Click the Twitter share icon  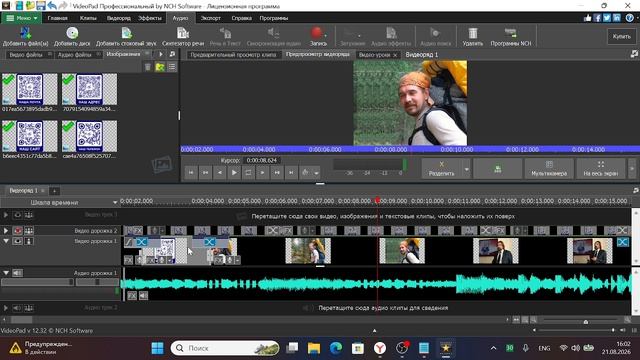coord(607,18)
